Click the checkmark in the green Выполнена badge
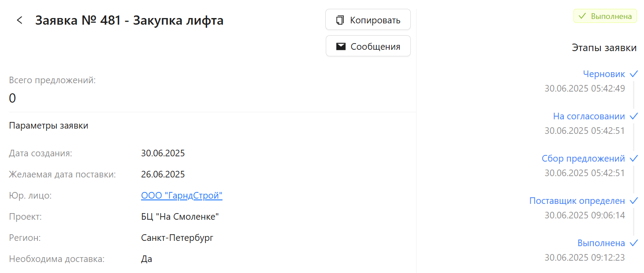The height and width of the screenshot is (273, 644). tap(582, 16)
